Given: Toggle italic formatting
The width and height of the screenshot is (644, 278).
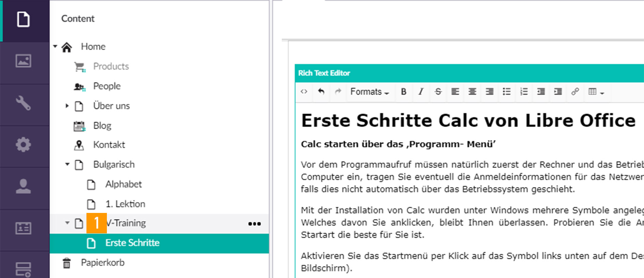Looking at the screenshot, I should [421, 92].
